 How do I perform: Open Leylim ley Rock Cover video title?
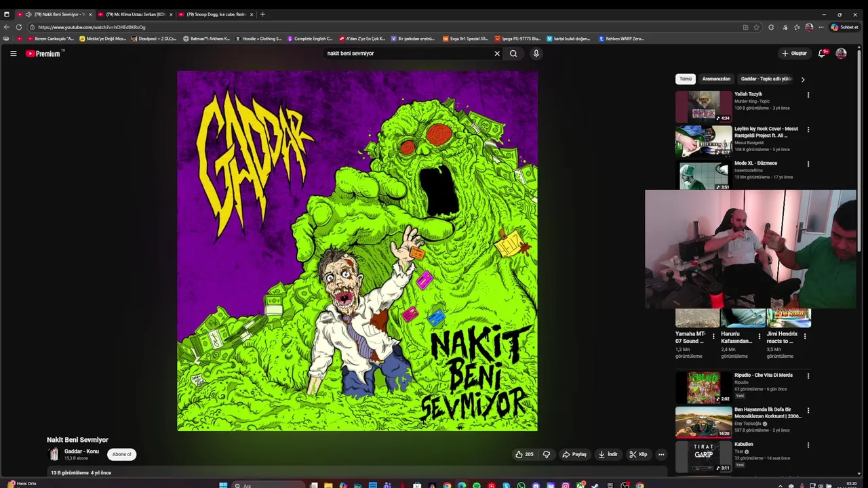766,131
